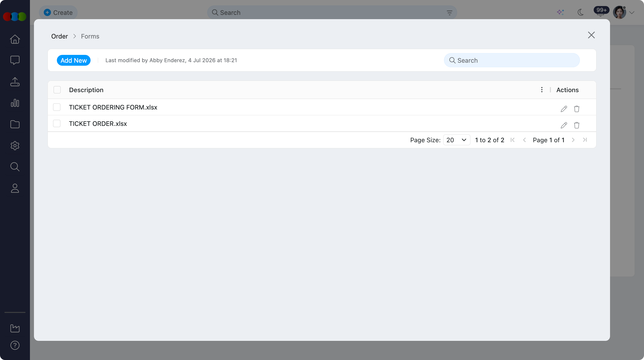
Task: Click the upload icon in sidebar
Action: 15,82
